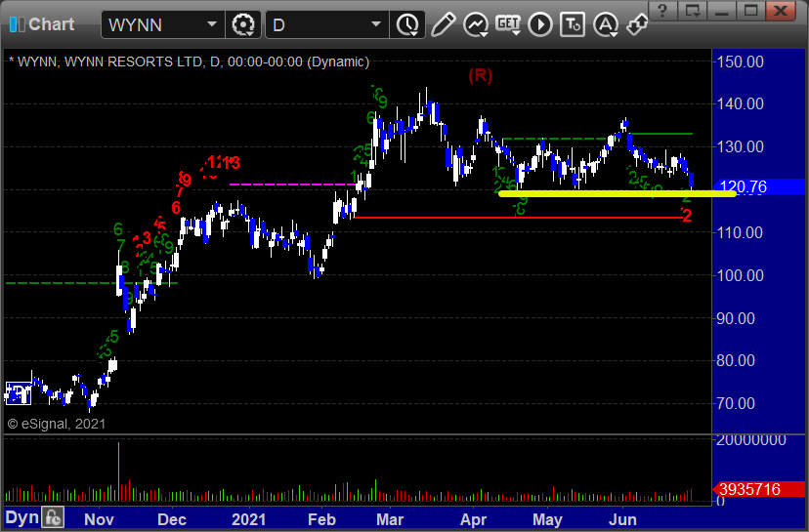Click the tall green volume spike bar
Screen dimensions: 809x532
pos(118,471)
